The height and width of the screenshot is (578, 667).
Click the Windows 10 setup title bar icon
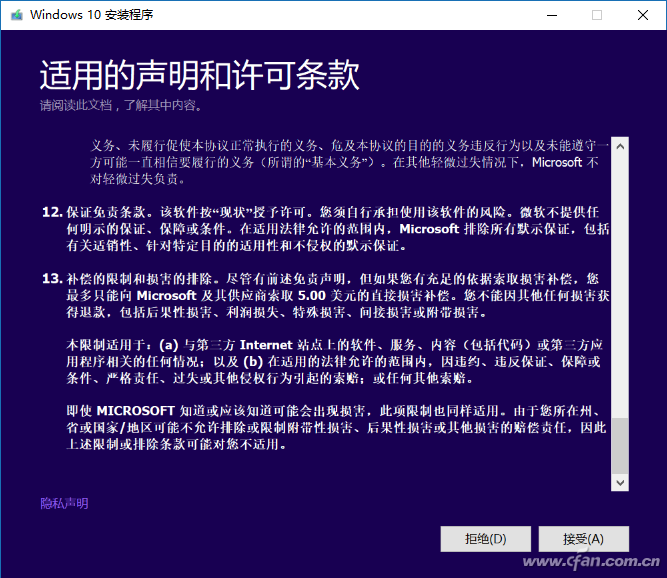coord(17,15)
